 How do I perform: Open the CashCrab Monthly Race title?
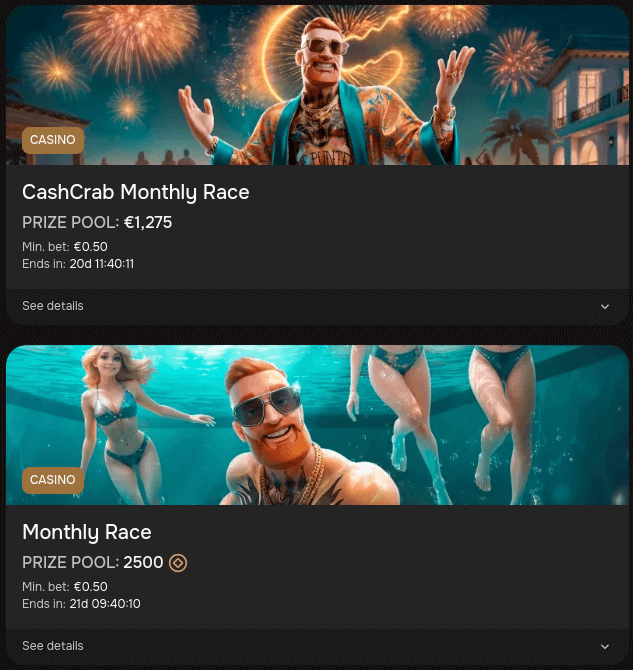click(x=136, y=192)
